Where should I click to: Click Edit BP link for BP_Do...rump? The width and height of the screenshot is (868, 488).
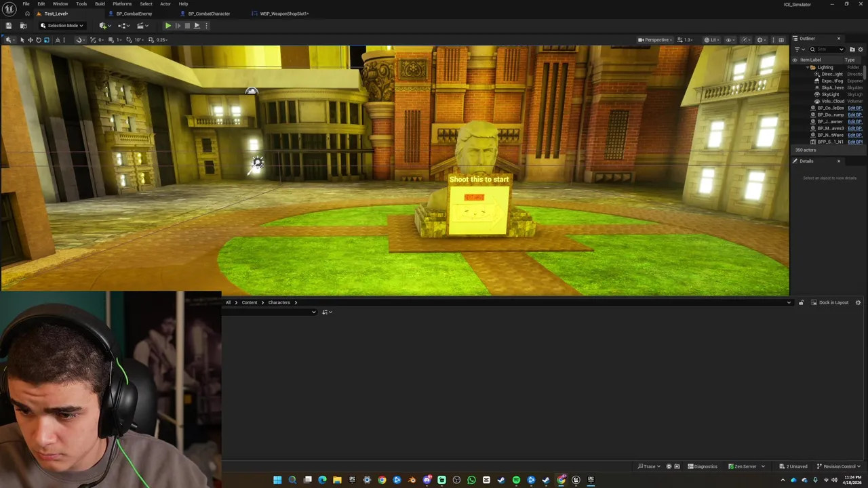tap(854, 115)
